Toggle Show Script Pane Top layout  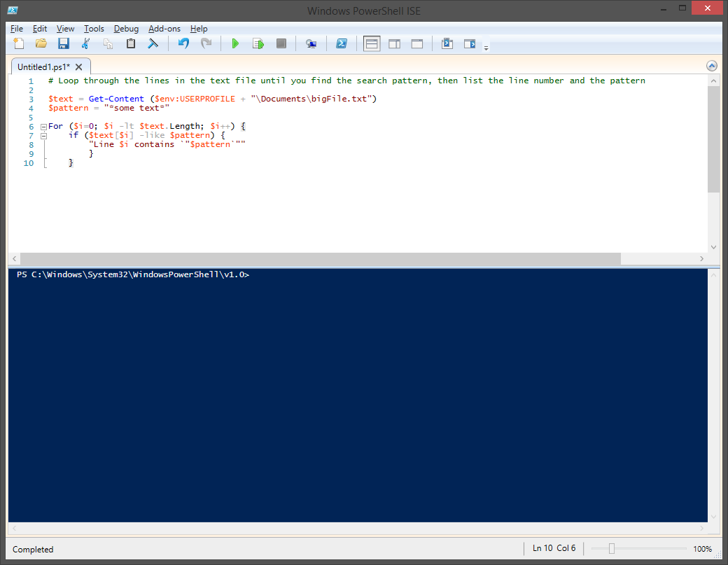(x=372, y=43)
